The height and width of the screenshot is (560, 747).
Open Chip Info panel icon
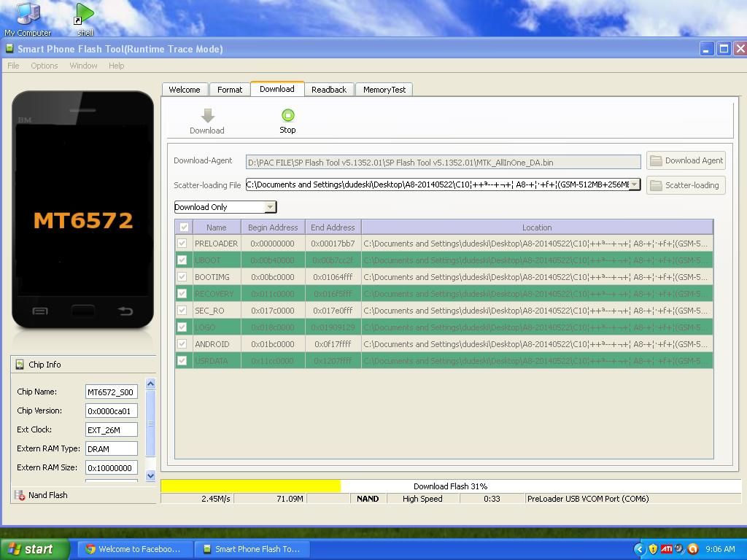pos(19,365)
